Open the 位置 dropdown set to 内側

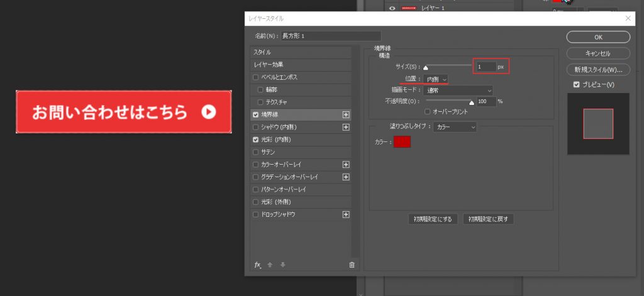[435, 79]
